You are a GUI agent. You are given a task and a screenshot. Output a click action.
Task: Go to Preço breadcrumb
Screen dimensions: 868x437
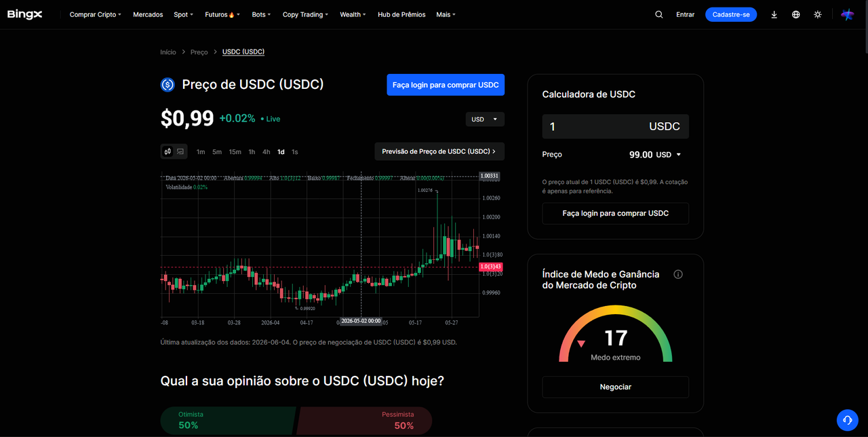tap(199, 52)
